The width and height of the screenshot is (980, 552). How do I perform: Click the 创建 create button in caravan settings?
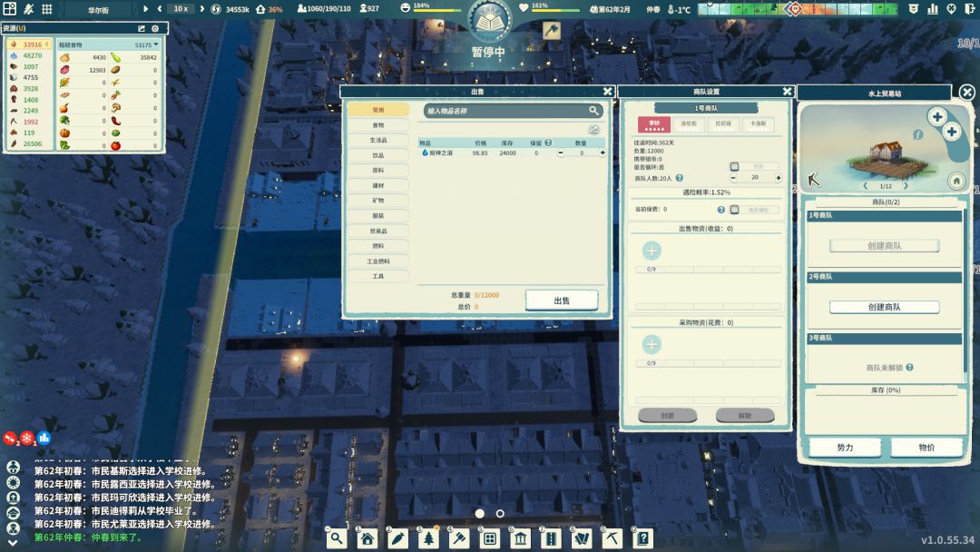[668, 415]
